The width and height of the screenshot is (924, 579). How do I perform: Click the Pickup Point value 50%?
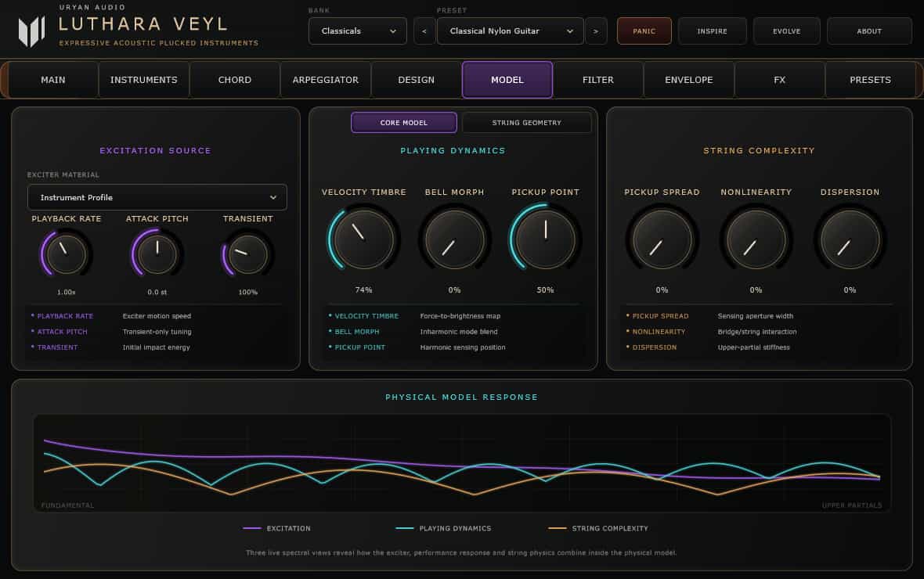(546, 289)
